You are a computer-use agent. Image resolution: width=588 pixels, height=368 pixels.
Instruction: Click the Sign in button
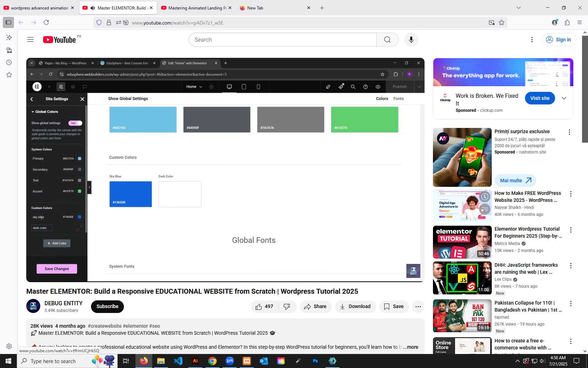coord(559,40)
